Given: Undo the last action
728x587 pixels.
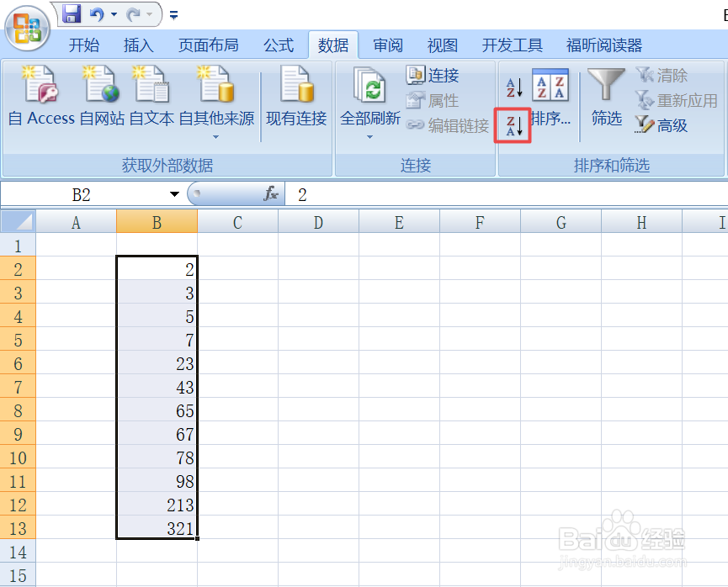Looking at the screenshot, I should (97, 14).
